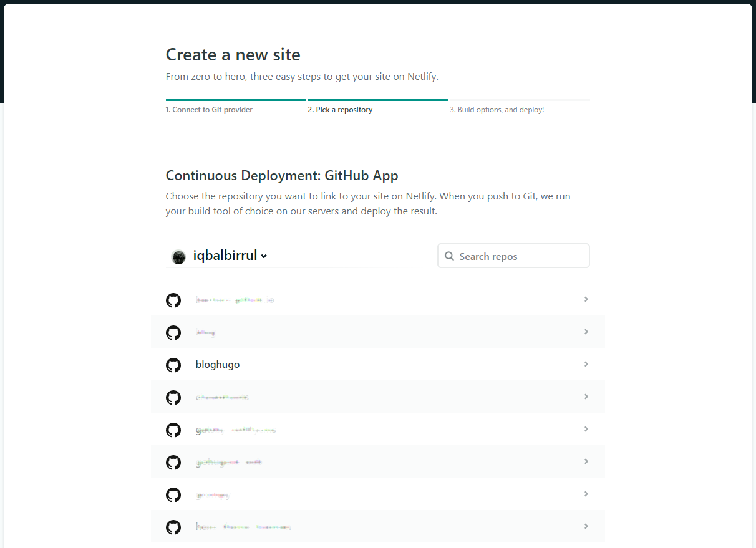Click step 3 Build options and deploy
This screenshot has height=548, width=756.
[x=497, y=109]
